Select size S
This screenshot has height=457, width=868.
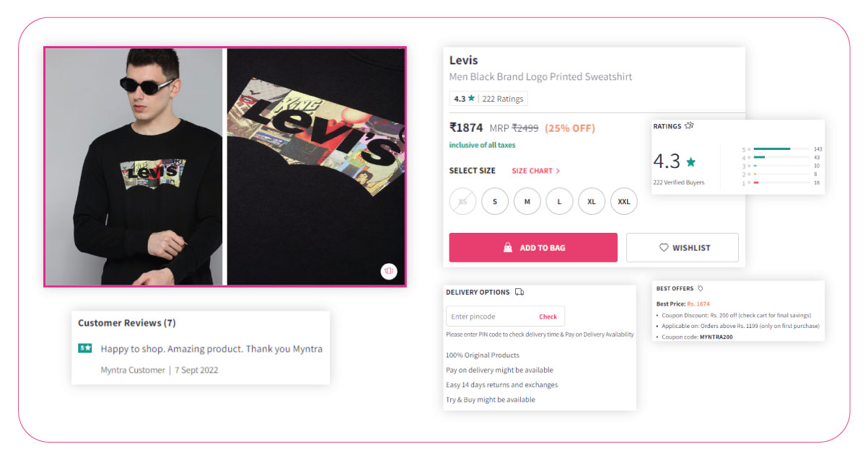click(495, 201)
